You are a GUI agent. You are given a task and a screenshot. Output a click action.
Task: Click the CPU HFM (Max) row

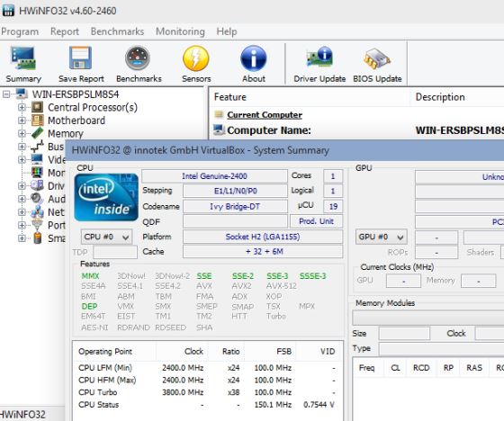pos(207,381)
